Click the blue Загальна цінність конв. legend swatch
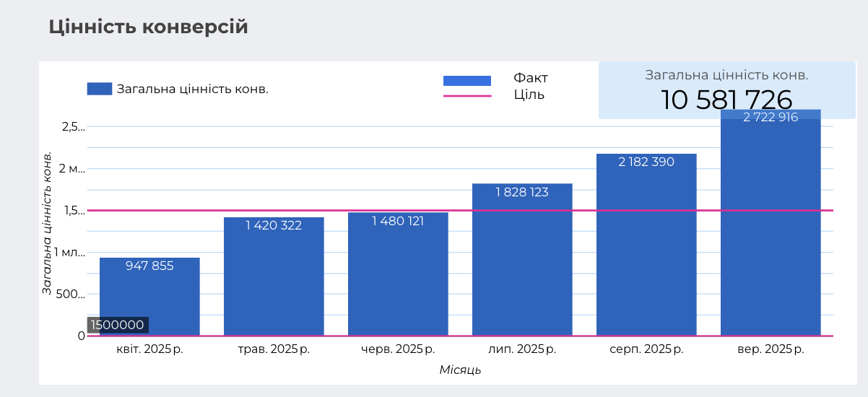 pyautogui.click(x=100, y=89)
